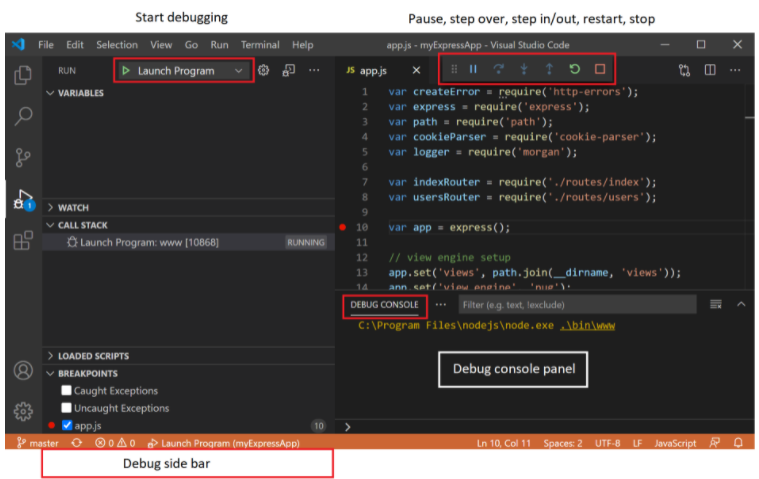The image size is (759, 479).
Task: Open launch.json with the gear icon
Action: click(263, 70)
